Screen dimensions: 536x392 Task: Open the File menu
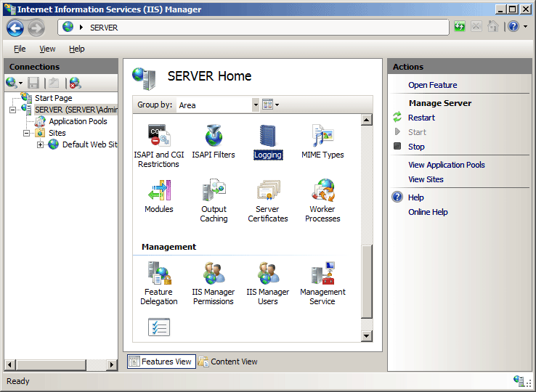(20, 49)
